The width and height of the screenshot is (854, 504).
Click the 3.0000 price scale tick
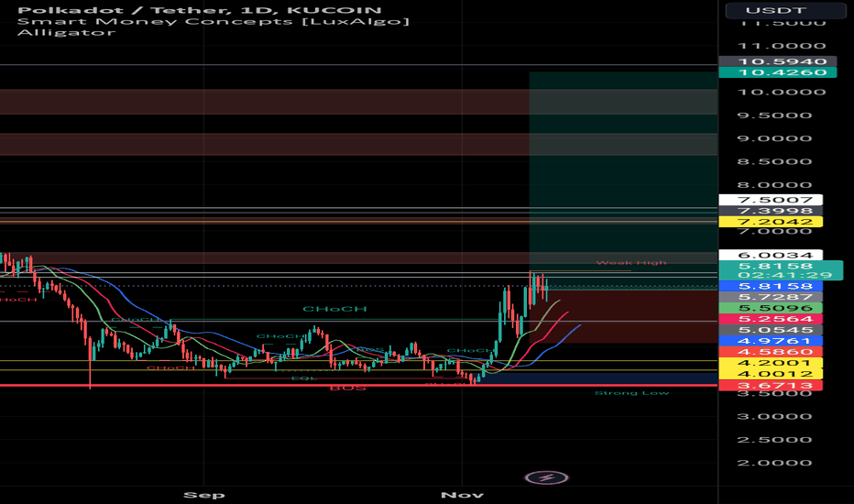click(x=774, y=416)
